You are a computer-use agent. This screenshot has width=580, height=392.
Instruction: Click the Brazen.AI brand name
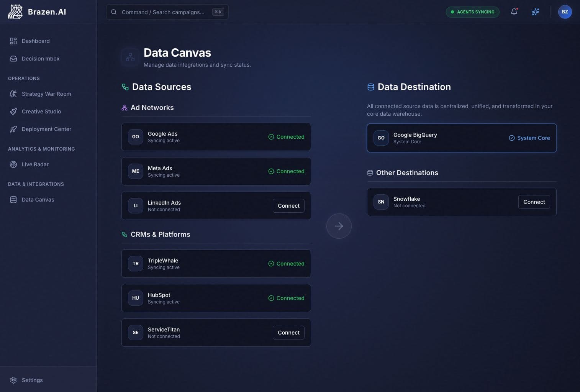pos(47,12)
